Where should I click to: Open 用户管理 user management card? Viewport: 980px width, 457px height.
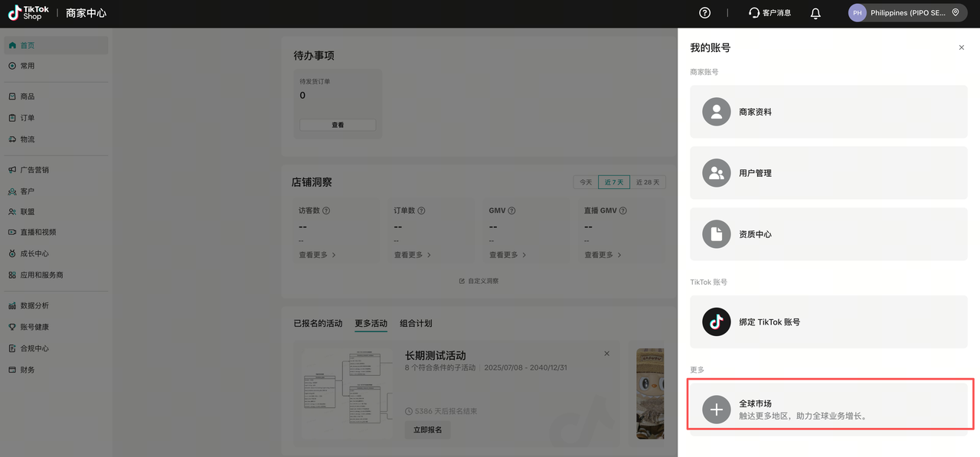[828, 173]
